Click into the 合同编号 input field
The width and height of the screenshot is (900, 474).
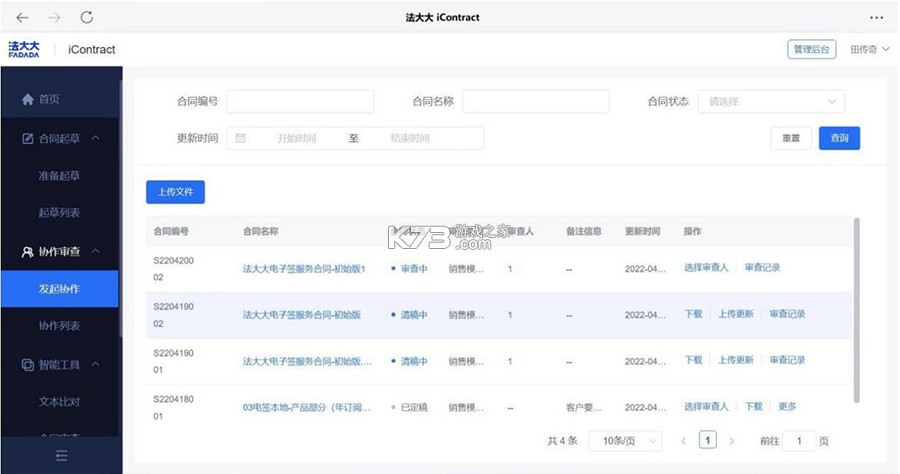click(300, 102)
